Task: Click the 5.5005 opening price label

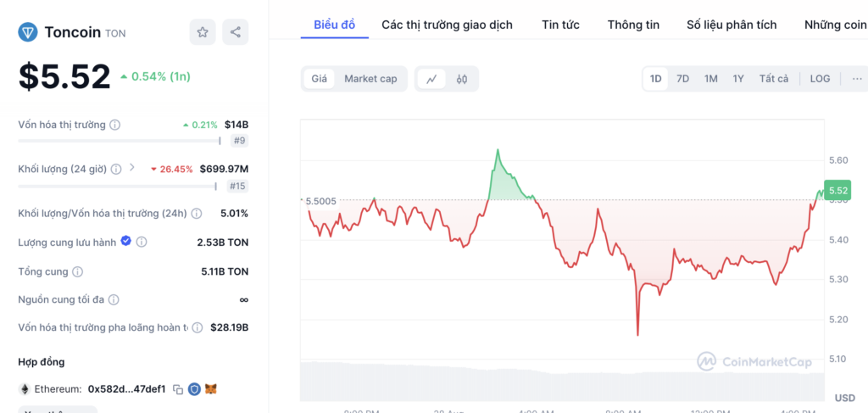Action: [320, 201]
